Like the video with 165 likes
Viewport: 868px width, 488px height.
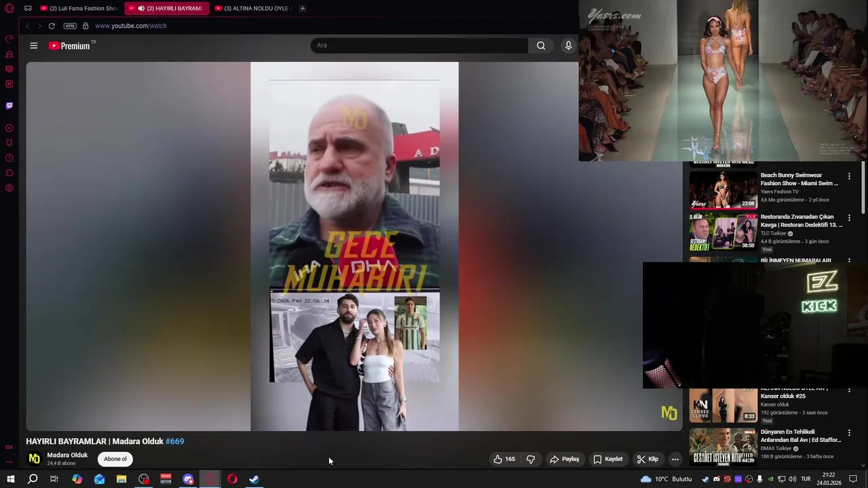(x=504, y=459)
